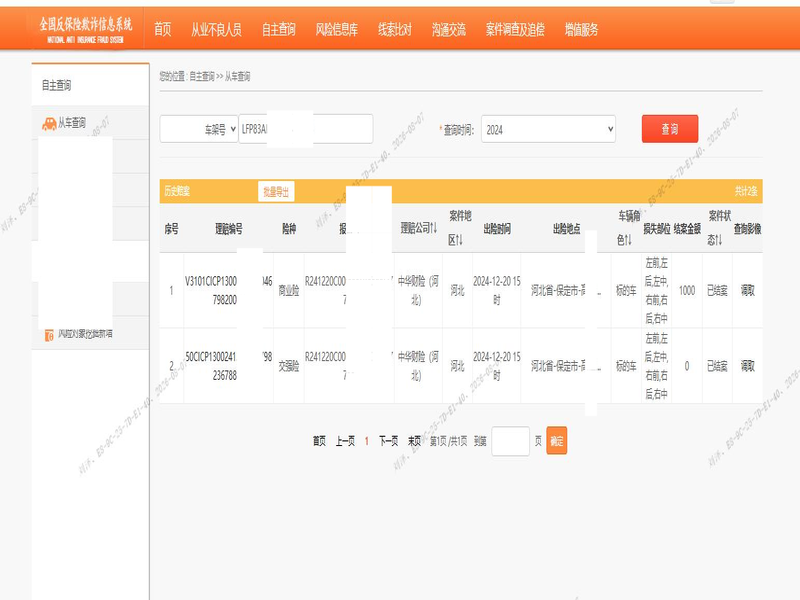Viewport: 800px width, 600px height.
Task: Click claim number V3101CICP1300 in row 1
Action: pos(211,290)
